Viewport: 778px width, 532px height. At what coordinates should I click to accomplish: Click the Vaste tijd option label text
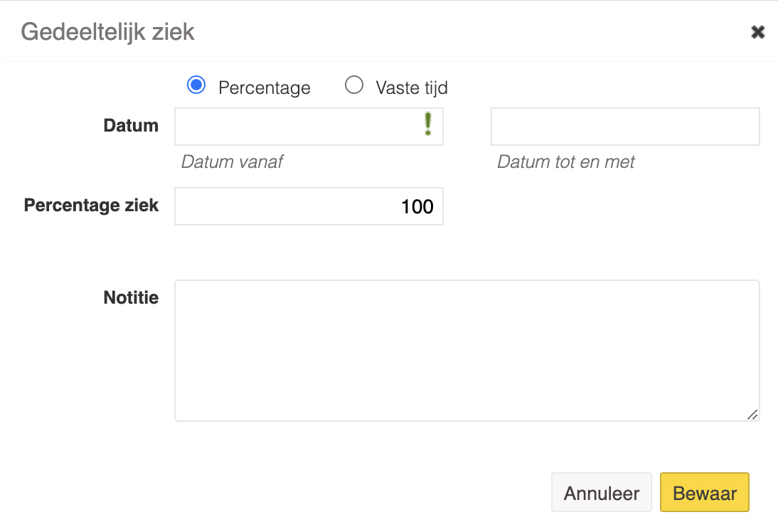pyautogui.click(x=412, y=88)
